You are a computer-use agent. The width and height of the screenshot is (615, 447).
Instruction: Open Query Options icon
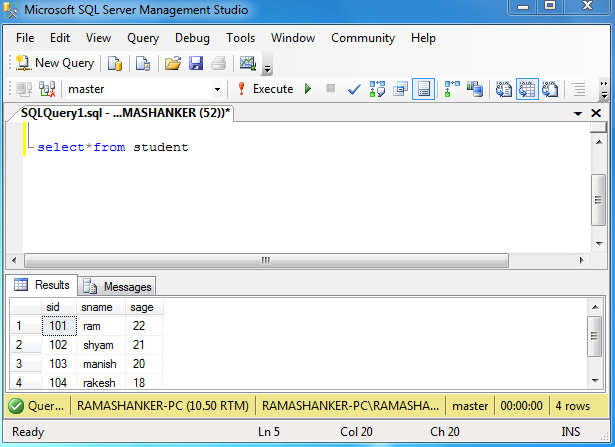(x=400, y=89)
